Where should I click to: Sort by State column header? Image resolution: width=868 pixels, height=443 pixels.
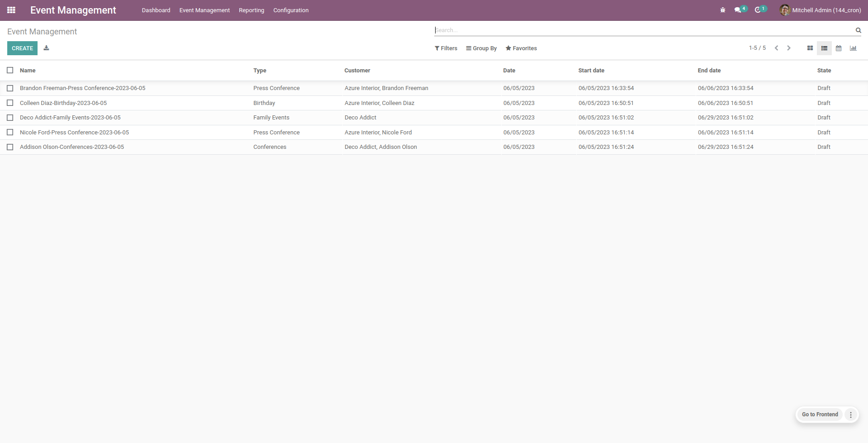824,71
